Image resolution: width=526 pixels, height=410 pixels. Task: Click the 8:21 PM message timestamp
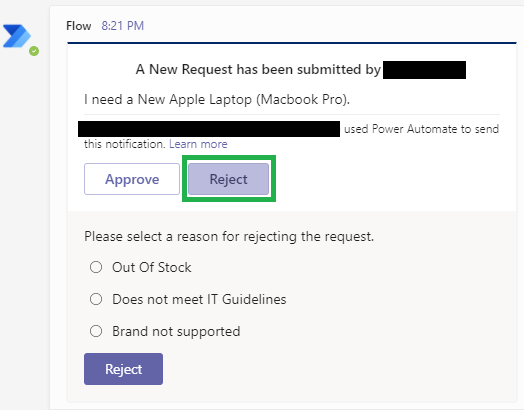click(x=123, y=26)
